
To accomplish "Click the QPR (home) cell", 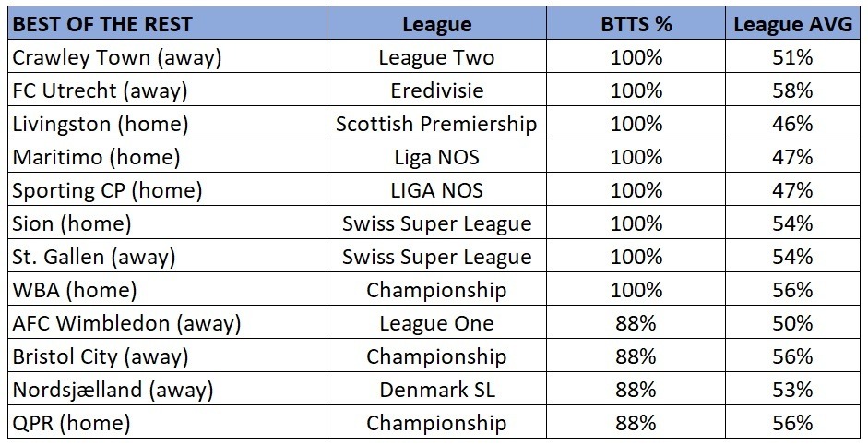I will 167,422.
